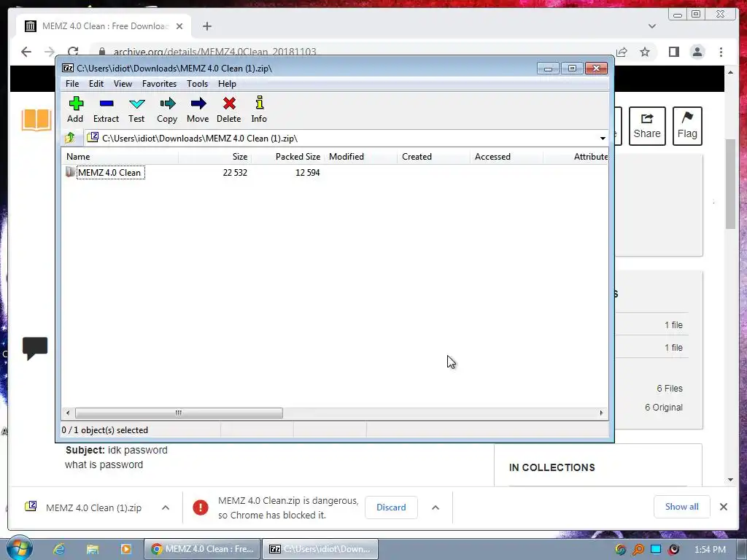The height and width of the screenshot is (560, 747).
Task: Open the File menu in 7-Zip
Action: pos(72,84)
